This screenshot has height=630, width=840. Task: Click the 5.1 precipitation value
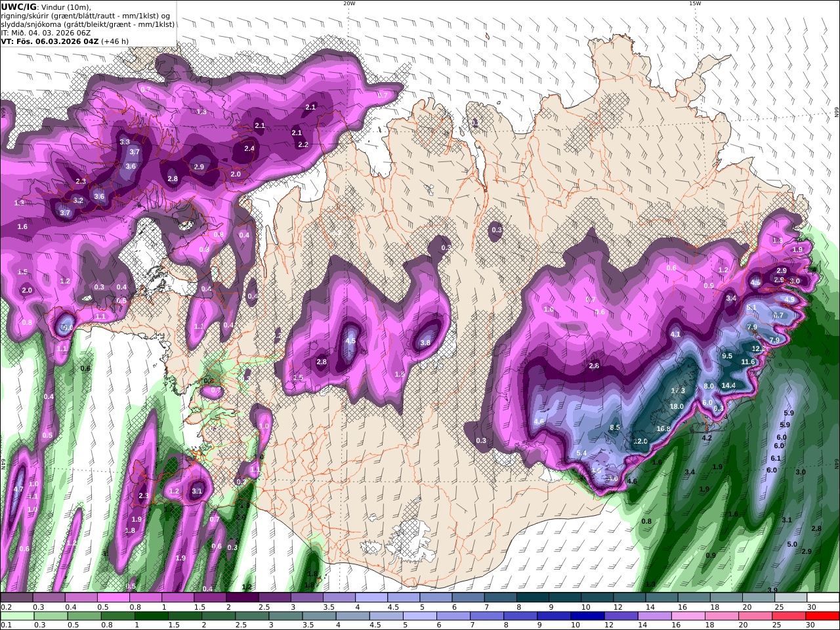click(752, 307)
